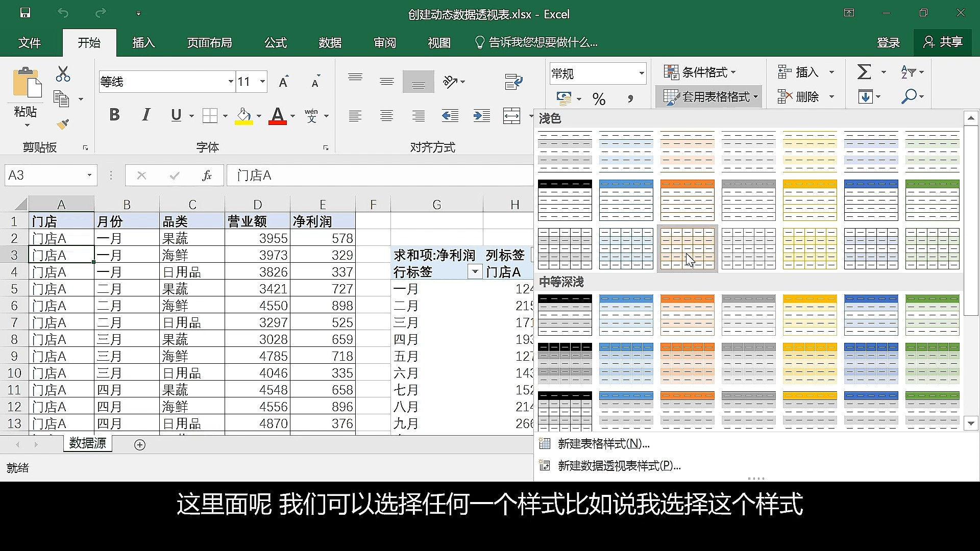Click the Find magnifier icon
This screenshot has height=551, width=980.
click(910, 96)
